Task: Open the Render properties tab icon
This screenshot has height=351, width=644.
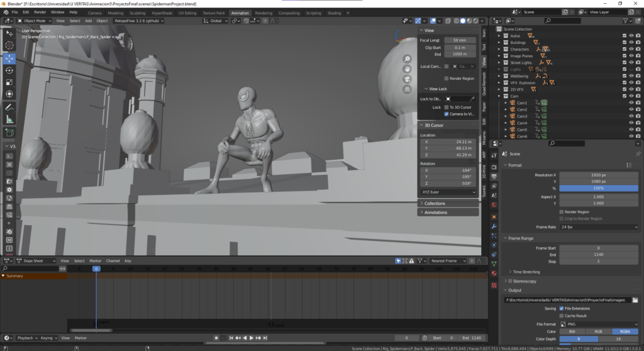Action: (x=494, y=167)
